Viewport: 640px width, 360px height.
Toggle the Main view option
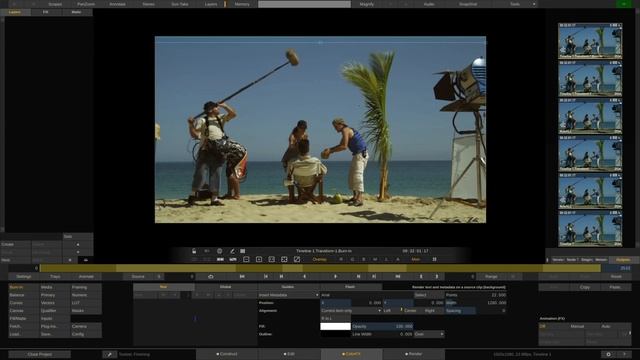point(416,259)
